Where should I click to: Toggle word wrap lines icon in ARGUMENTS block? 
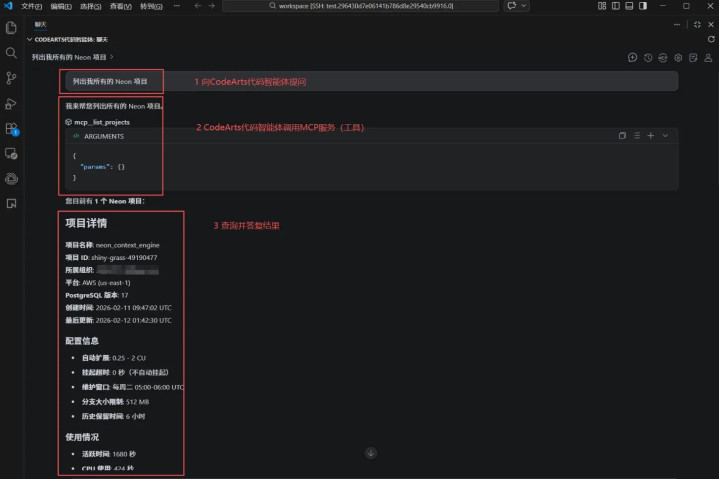(x=637, y=136)
